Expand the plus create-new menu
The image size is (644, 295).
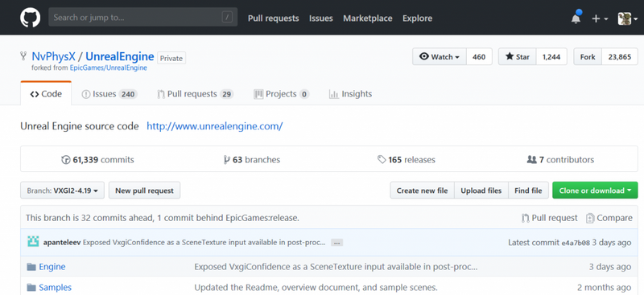600,18
